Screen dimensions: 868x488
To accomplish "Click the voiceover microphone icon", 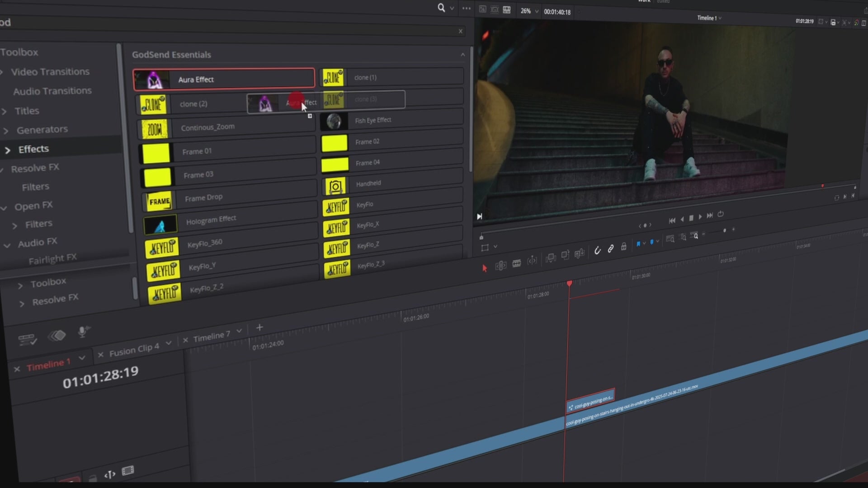I will 83,332.
